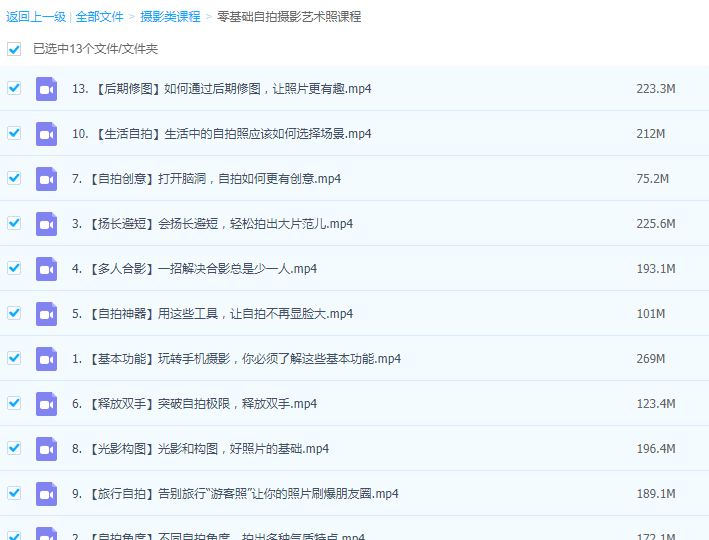This screenshot has width=709, height=540.
Task: Open file 10.【生活自拍】生活中的自拍照
Action: pos(222,134)
